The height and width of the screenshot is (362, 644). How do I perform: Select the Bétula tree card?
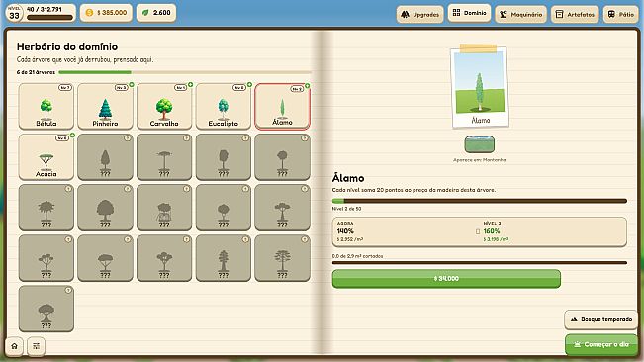(46, 106)
